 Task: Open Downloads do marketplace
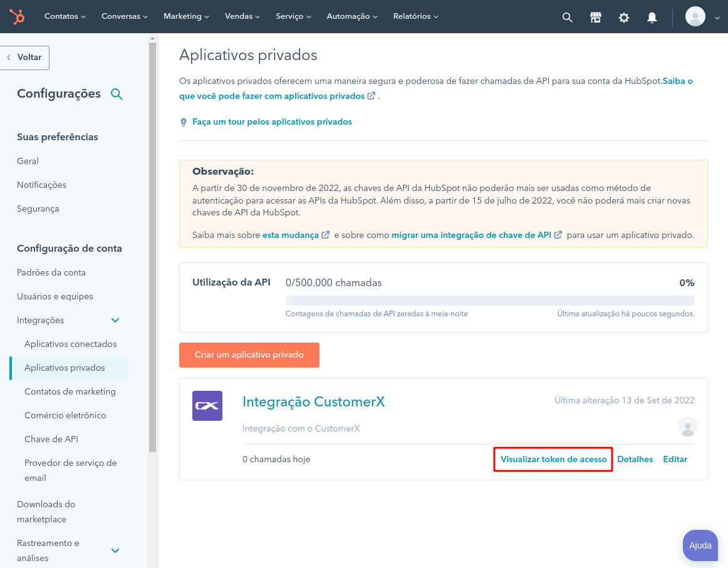click(46, 512)
